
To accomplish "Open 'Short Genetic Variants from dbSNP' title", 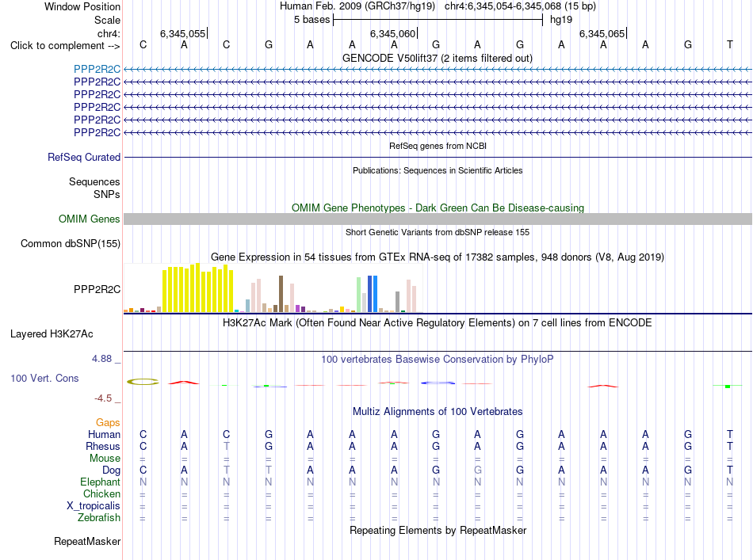I will [x=438, y=232].
